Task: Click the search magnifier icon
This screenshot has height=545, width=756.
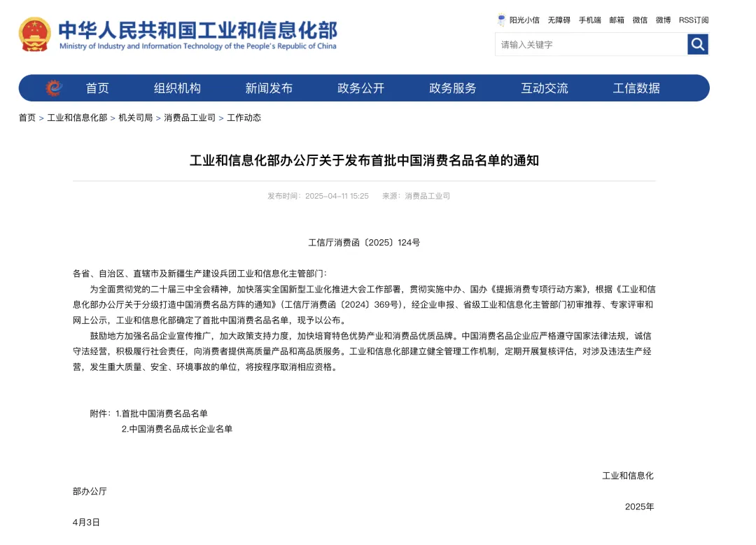Action: point(697,43)
